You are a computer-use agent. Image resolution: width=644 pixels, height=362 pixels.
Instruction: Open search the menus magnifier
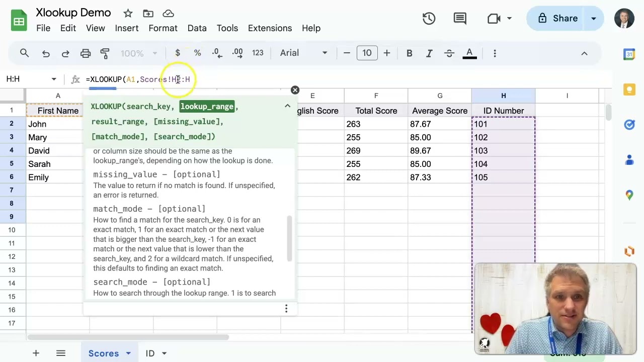tap(24, 53)
